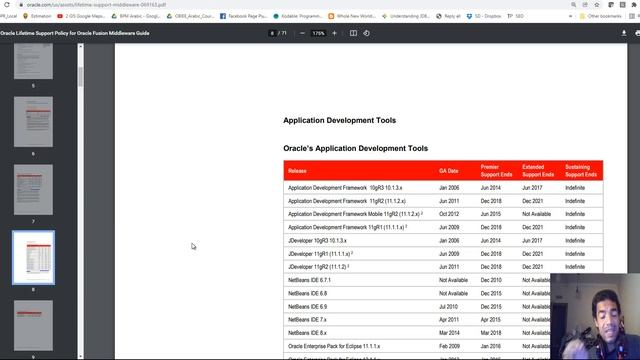The width and height of the screenshot is (640, 360).
Task: Click the share icon in address bar
Action: point(585,4)
